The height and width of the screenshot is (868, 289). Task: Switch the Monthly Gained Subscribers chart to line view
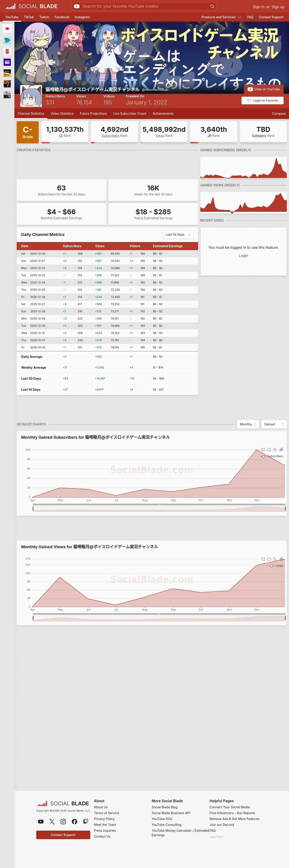tap(275, 450)
